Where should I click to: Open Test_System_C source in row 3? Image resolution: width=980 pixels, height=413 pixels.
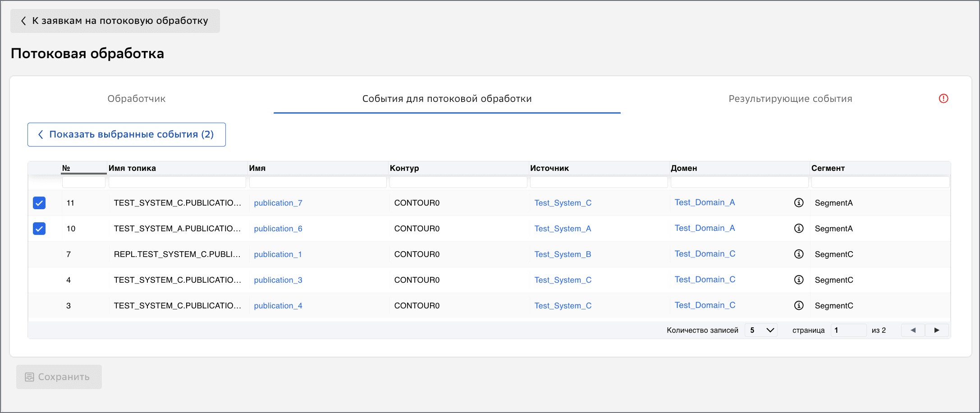coord(563,306)
